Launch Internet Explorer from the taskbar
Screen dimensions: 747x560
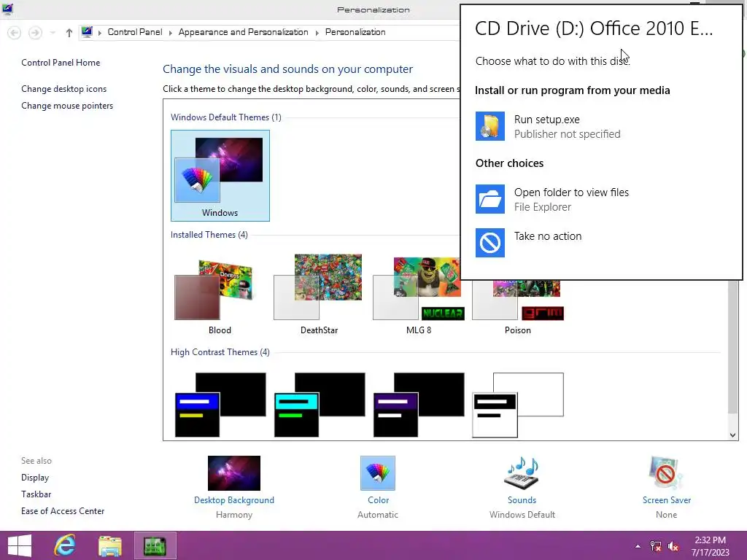(x=64, y=545)
